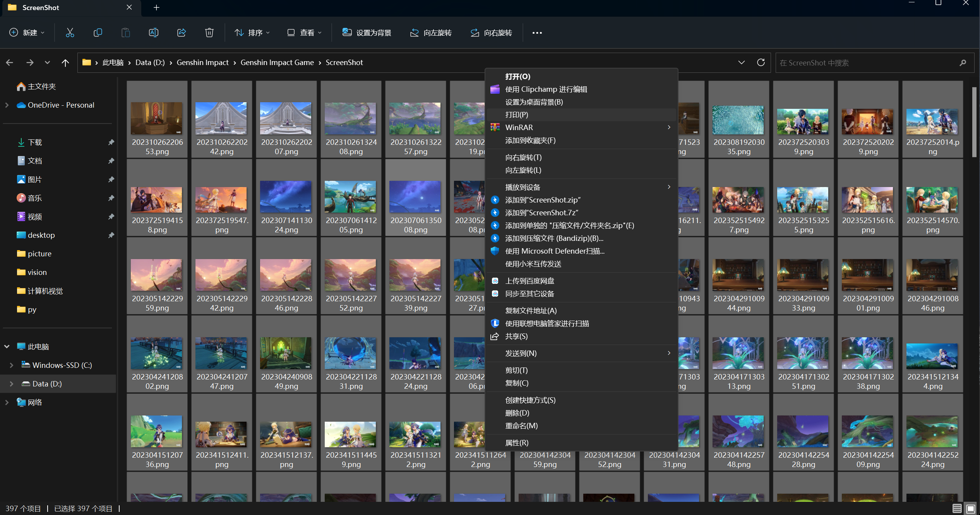This screenshot has height=515, width=980.
Task: Open a new tab with plus button
Action: tap(156, 7)
